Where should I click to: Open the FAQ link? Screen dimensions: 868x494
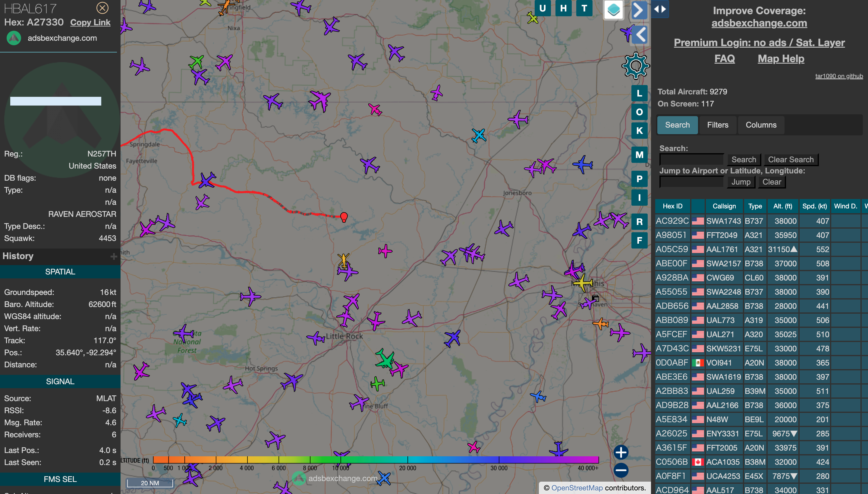[725, 59]
